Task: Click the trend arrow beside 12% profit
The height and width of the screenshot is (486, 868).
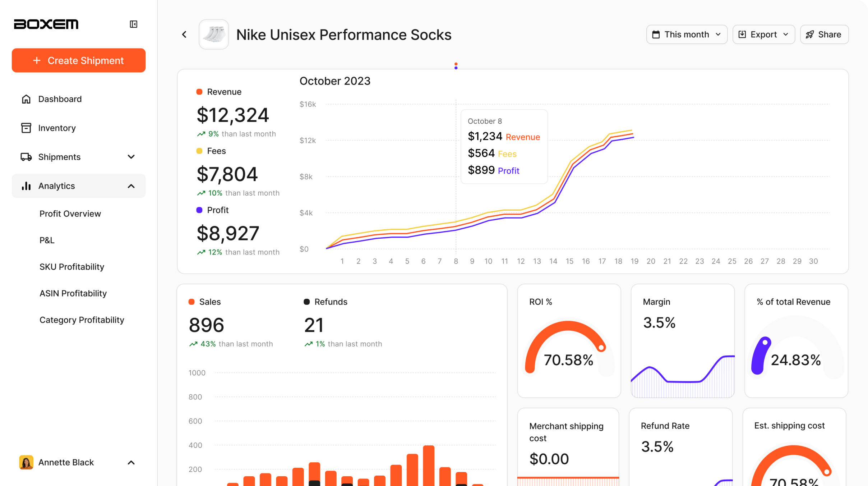Action: pos(201,252)
